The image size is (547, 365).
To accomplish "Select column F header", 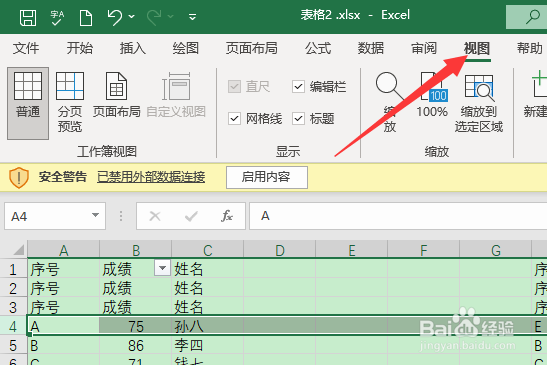I will (424, 250).
